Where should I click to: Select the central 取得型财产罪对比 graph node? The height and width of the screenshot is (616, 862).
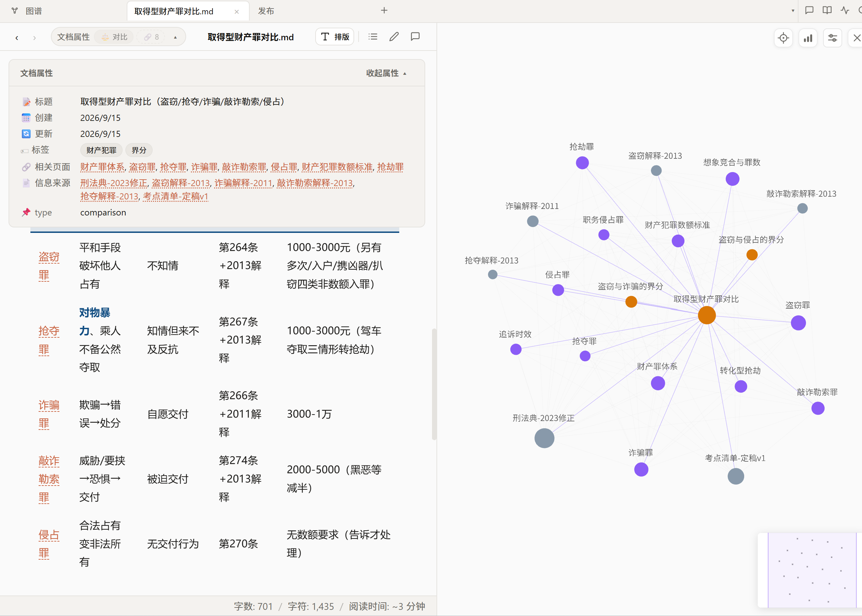(707, 315)
